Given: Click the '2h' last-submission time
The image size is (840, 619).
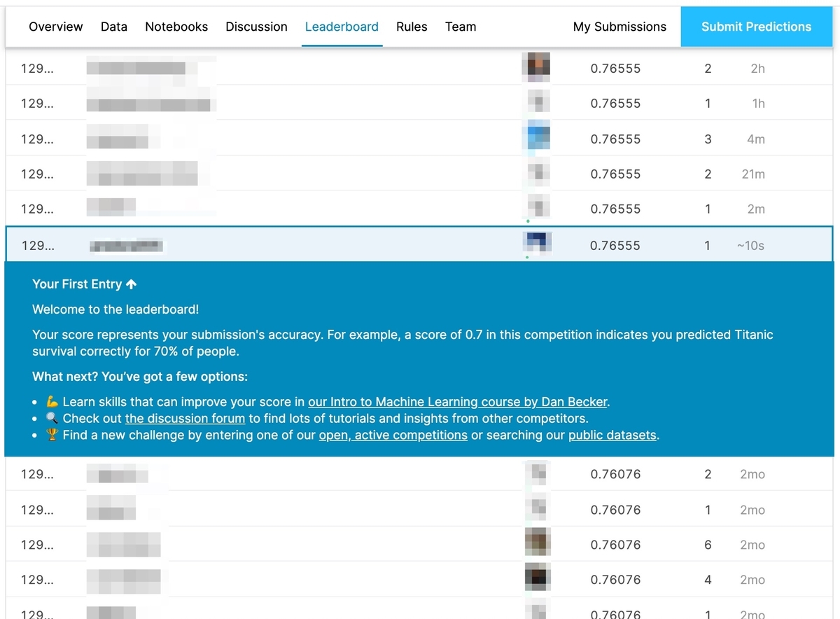Looking at the screenshot, I should (x=757, y=69).
